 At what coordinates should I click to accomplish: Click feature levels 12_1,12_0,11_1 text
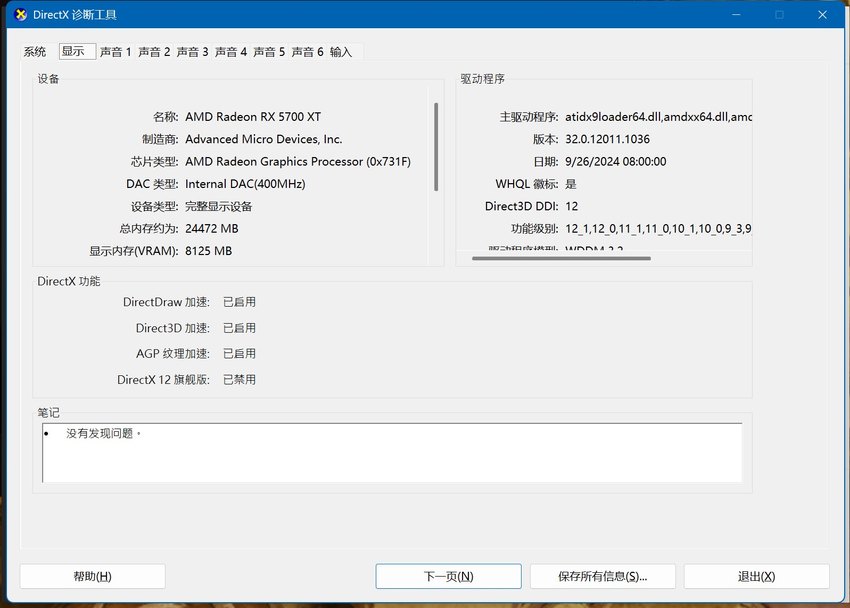coord(658,229)
